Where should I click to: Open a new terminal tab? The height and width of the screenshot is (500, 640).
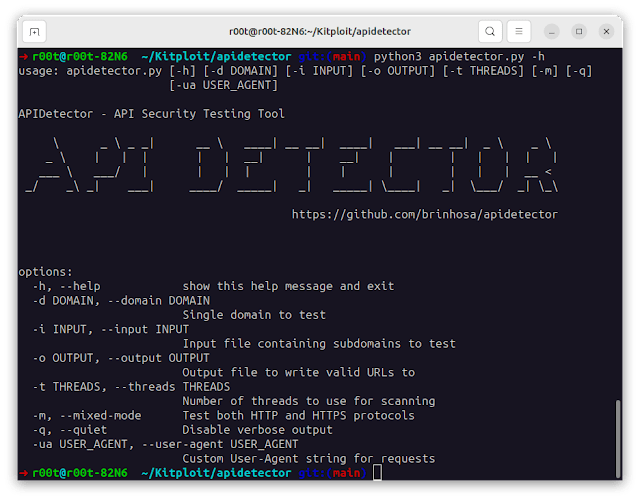pos(34,31)
